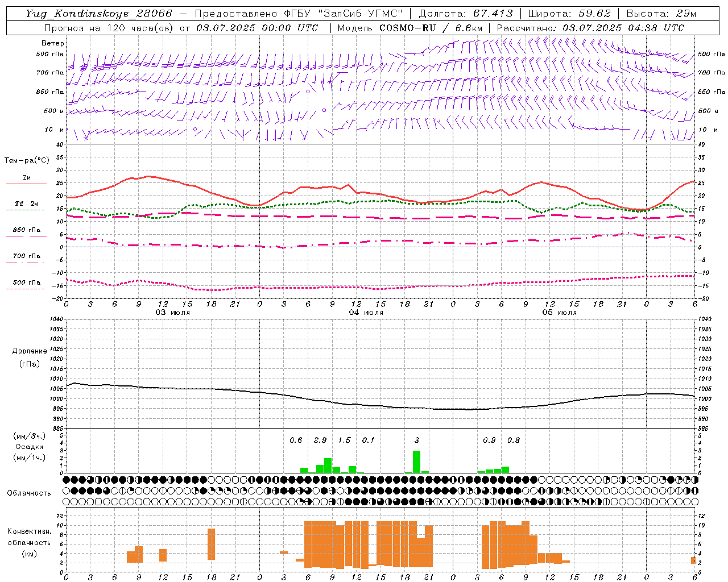The height and width of the screenshot is (582, 728).
Task: Click the Осадки panel label
Action: [x=30, y=447]
